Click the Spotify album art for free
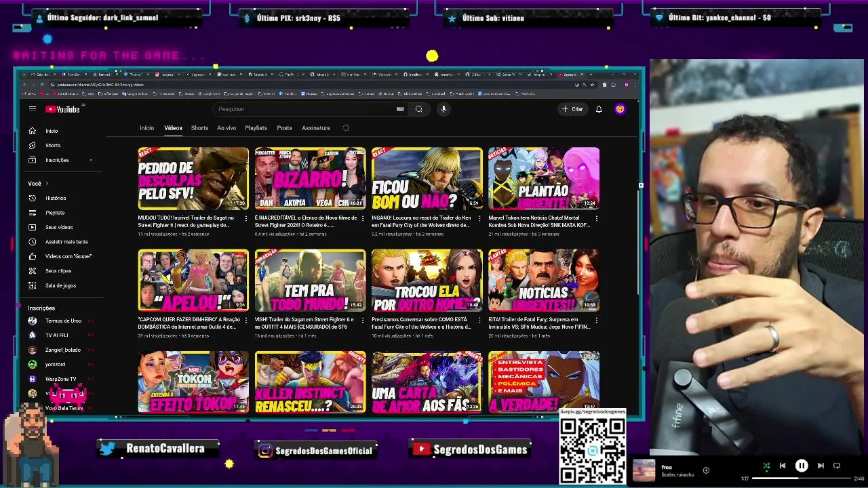Screen dimensions: 868x488 (x=644, y=470)
